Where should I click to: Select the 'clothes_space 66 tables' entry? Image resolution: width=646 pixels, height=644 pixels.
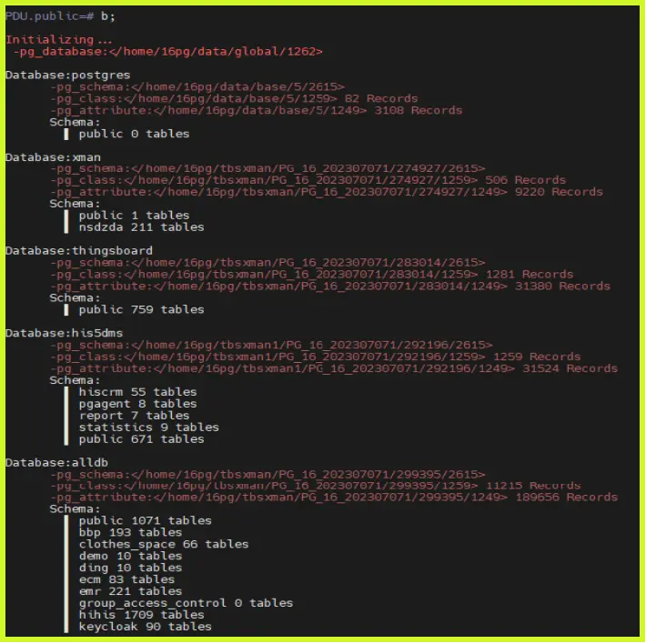click(164, 544)
